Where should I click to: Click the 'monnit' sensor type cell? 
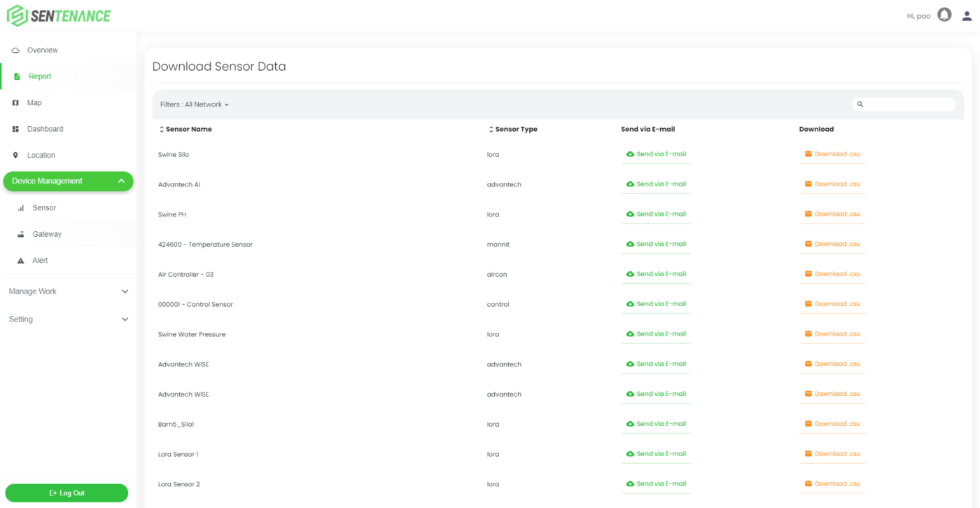click(498, 245)
